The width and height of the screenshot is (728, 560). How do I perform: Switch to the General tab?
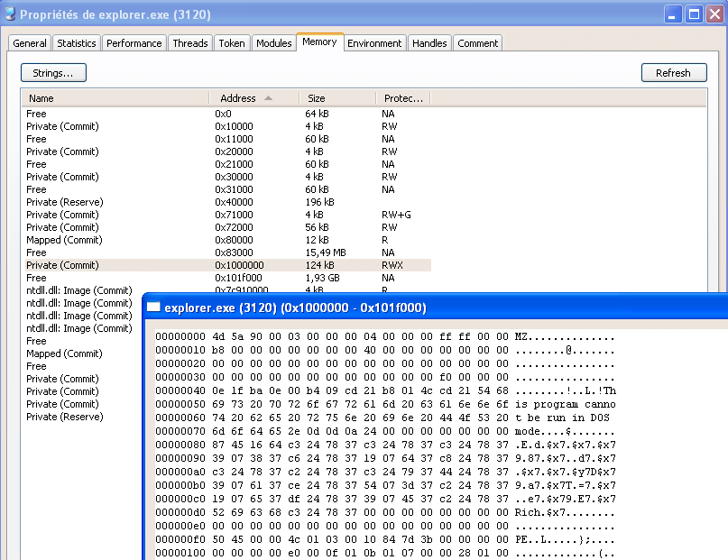tap(30, 43)
